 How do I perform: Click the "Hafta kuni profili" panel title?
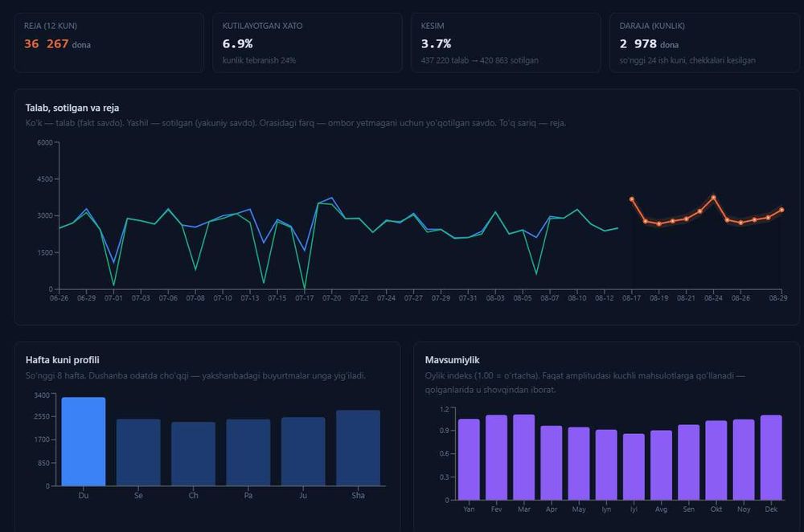tap(63, 360)
